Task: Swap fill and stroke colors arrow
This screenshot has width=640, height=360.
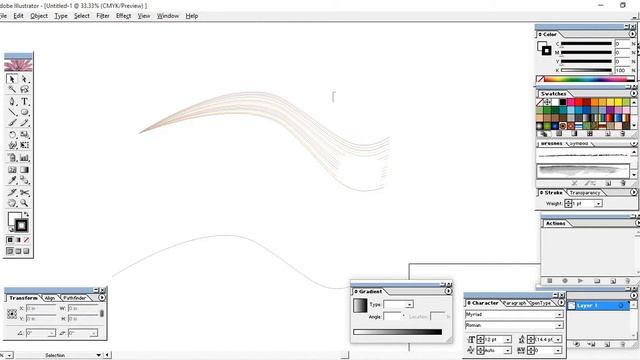Action: point(27,214)
